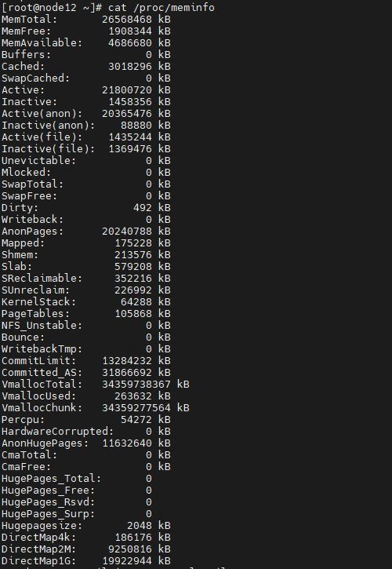The height and width of the screenshot is (569, 392).
Task: Select the Hugepagesize value 2048
Action: coord(140,526)
